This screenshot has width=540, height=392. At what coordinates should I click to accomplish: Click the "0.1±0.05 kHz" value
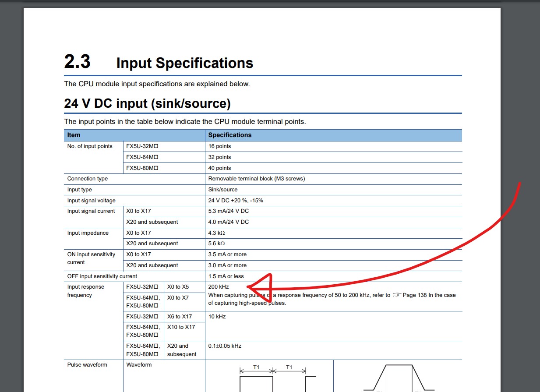point(225,346)
